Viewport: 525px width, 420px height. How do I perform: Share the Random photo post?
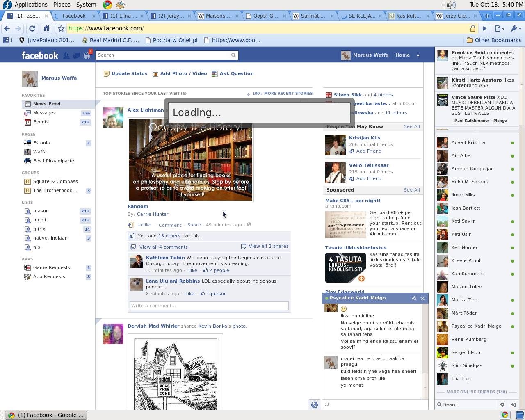pyautogui.click(x=194, y=225)
